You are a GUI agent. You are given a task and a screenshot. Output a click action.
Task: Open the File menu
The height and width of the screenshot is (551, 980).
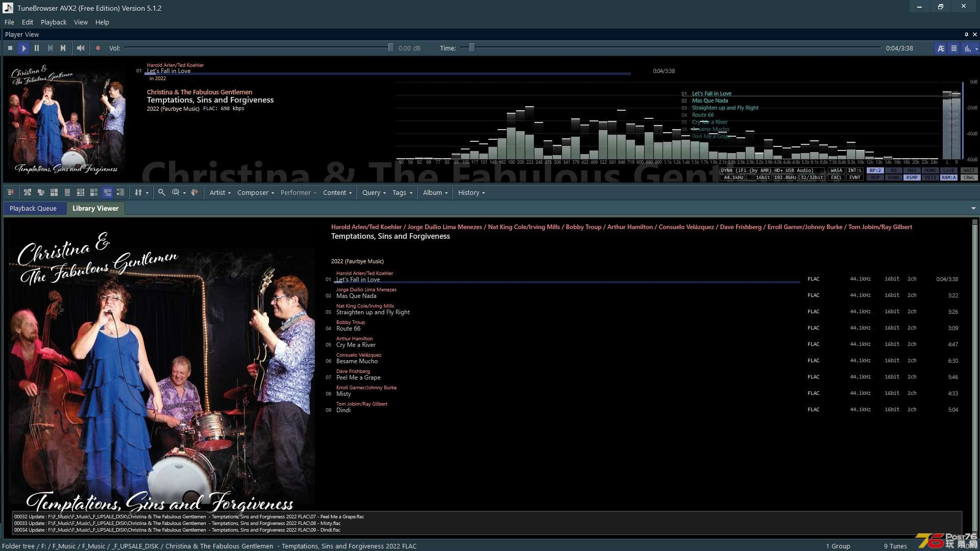(x=9, y=22)
